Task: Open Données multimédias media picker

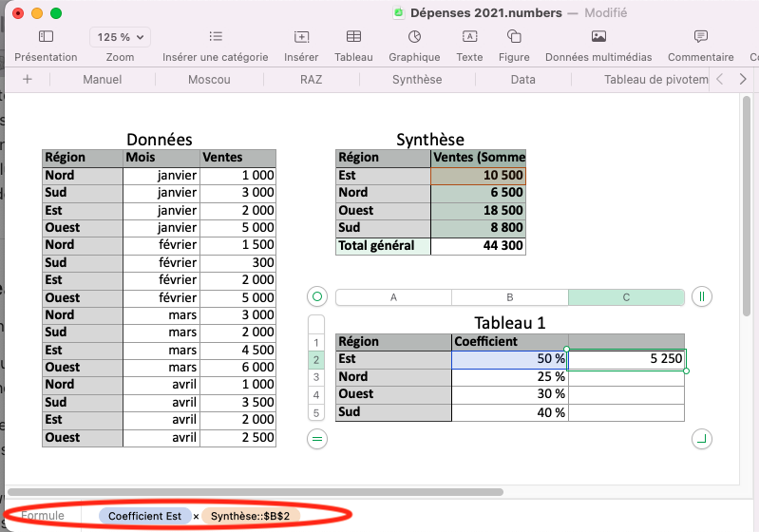Action: point(598,37)
